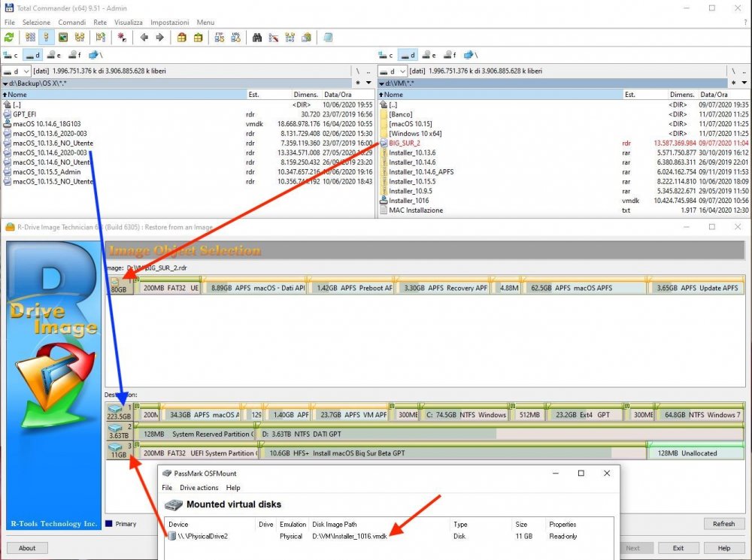Viewport: 752px width, 560px height.
Task: Open the Visualizza menu
Action: point(128,22)
